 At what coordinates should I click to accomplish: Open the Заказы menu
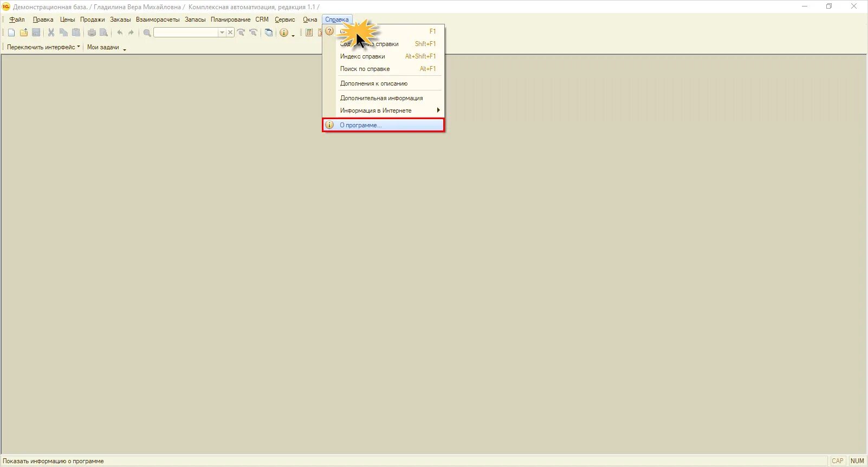(120, 20)
